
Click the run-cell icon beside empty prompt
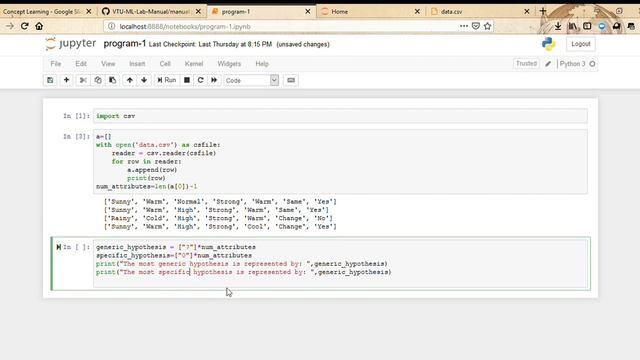pyautogui.click(x=58, y=247)
